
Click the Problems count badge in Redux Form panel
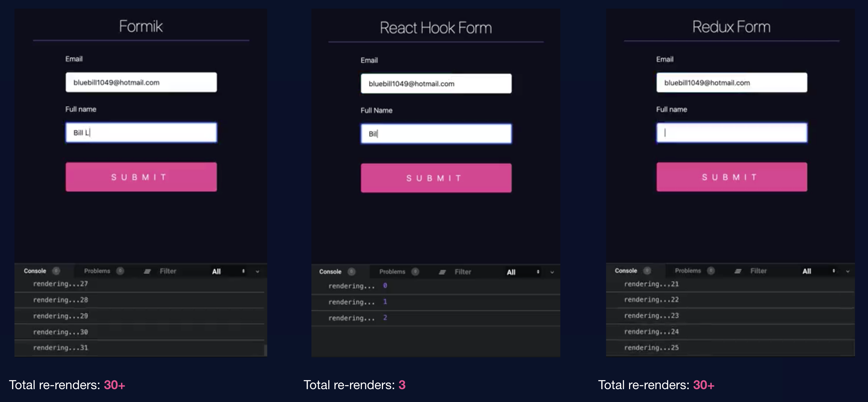711,271
